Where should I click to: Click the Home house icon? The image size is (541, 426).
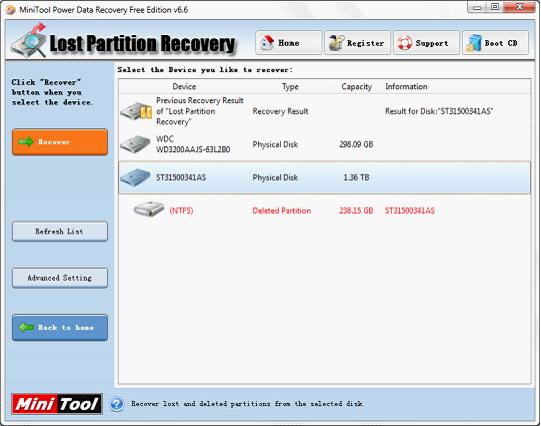click(267, 43)
